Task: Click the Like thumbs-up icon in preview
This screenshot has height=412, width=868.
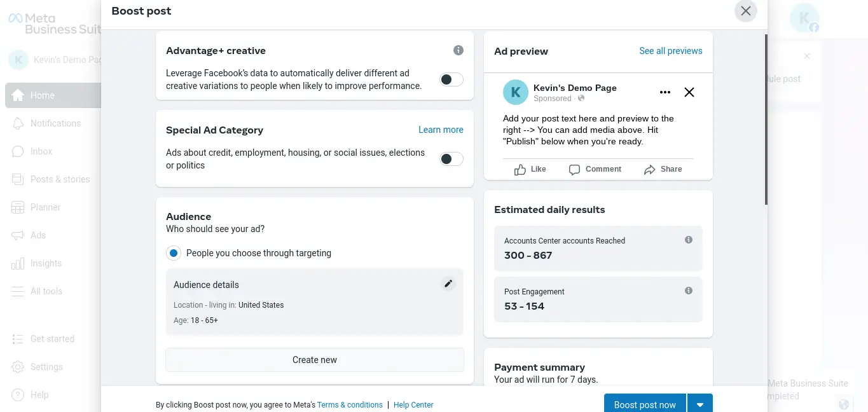Action: 520,170
